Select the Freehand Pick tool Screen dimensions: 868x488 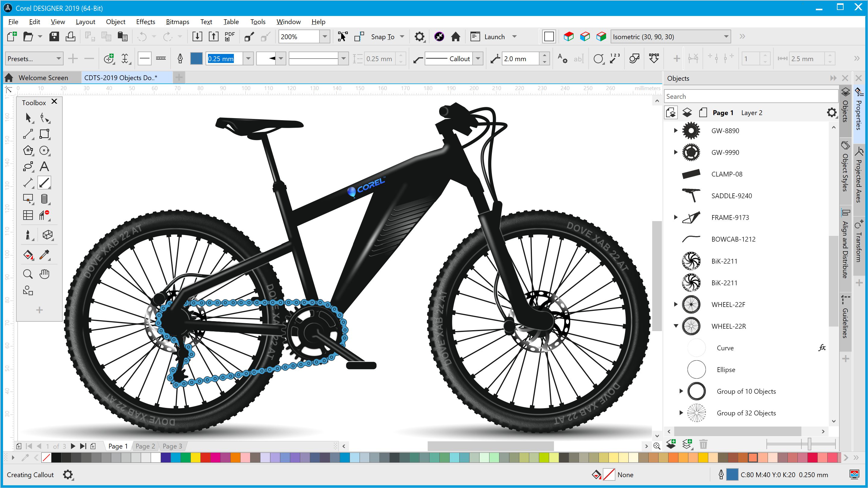[x=45, y=118]
